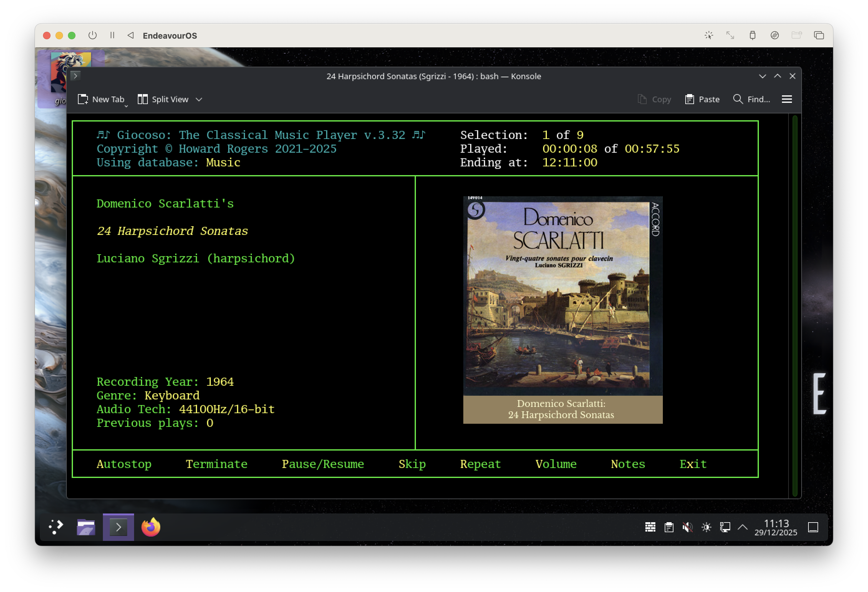
Task: Open the firewall icon in the system tray
Action: [650, 527]
